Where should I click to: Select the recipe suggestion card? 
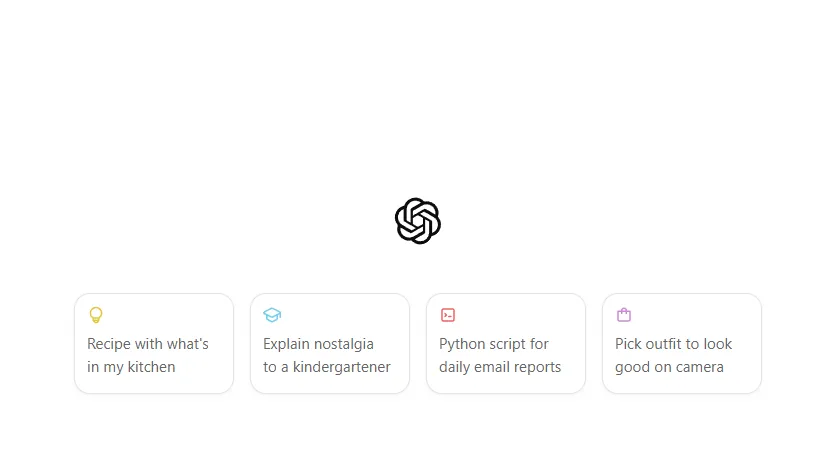coord(154,343)
